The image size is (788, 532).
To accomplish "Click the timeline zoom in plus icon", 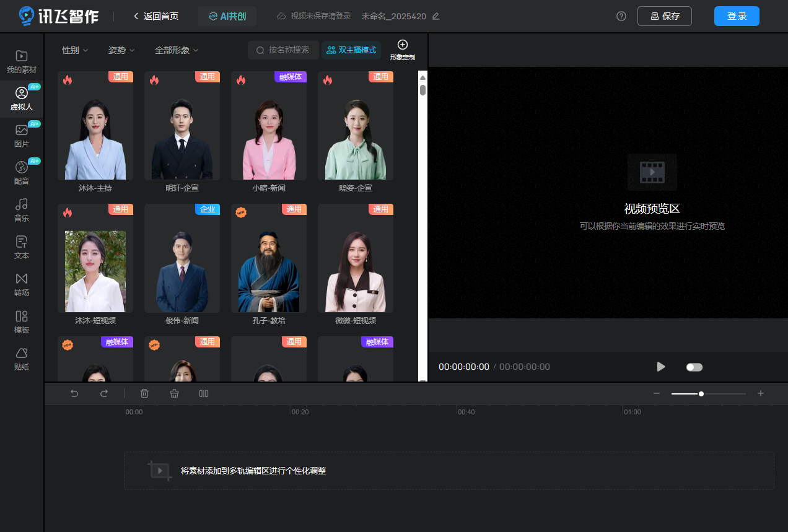I will point(761,393).
